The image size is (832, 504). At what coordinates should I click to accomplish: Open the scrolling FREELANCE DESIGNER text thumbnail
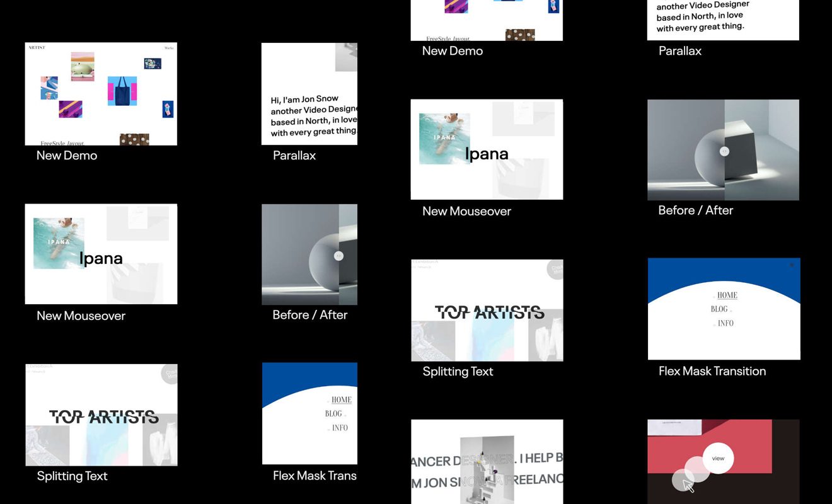(487, 462)
